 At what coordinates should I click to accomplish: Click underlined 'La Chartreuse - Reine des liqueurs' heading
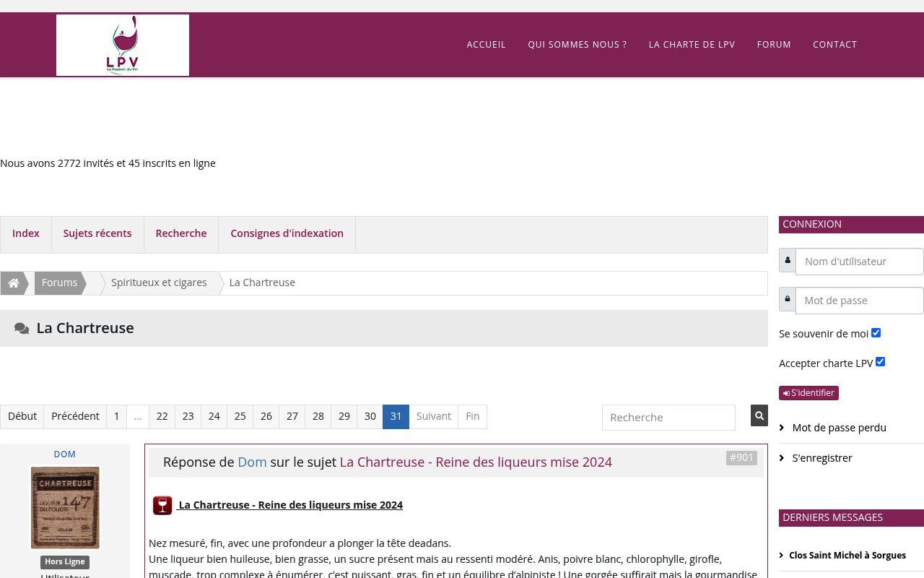pos(290,505)
